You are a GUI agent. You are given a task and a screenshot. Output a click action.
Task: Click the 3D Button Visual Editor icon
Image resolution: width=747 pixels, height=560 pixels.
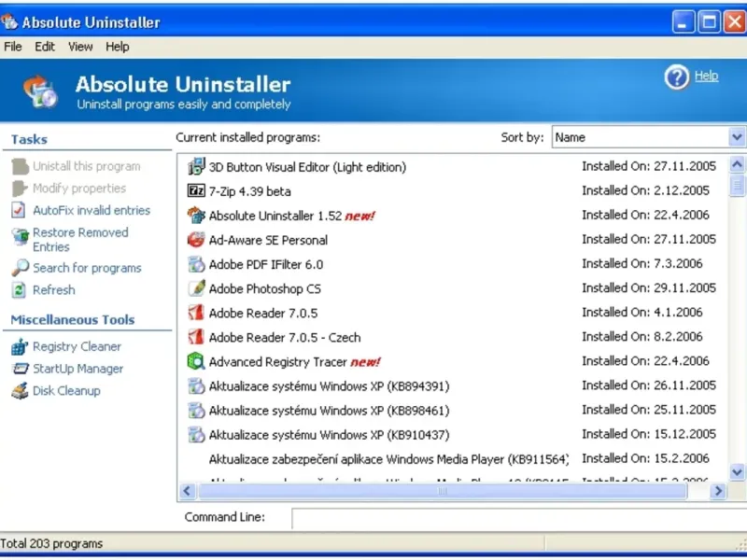pyautogui.click(x=196, y=167)
